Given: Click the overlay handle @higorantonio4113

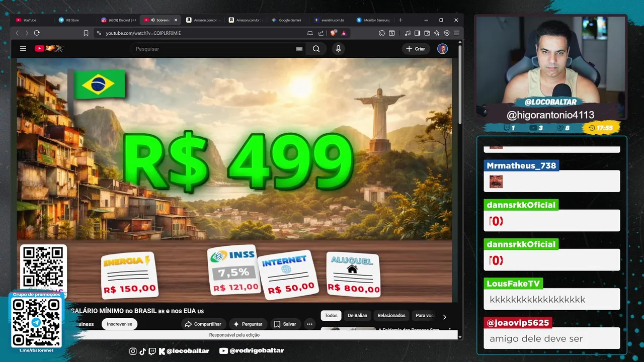Looking at the screenshot, I should click(550, 115).
